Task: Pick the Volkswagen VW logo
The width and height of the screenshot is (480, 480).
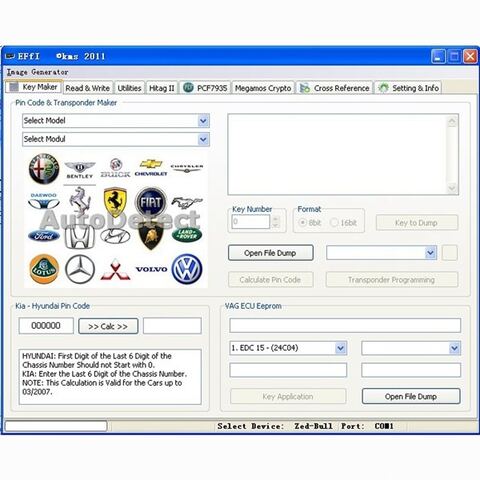Action: [187, 269]
